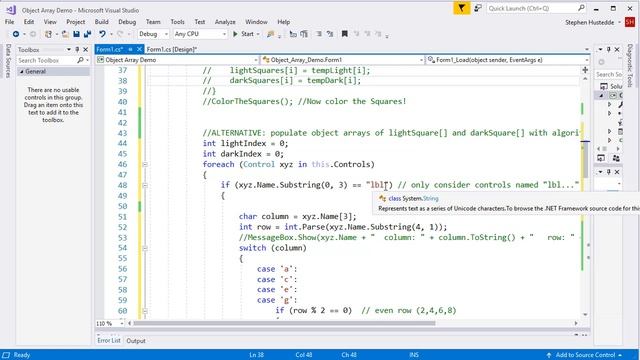
Task: Click the Quick Launch magnifier icon
Action: coord(581,8)
